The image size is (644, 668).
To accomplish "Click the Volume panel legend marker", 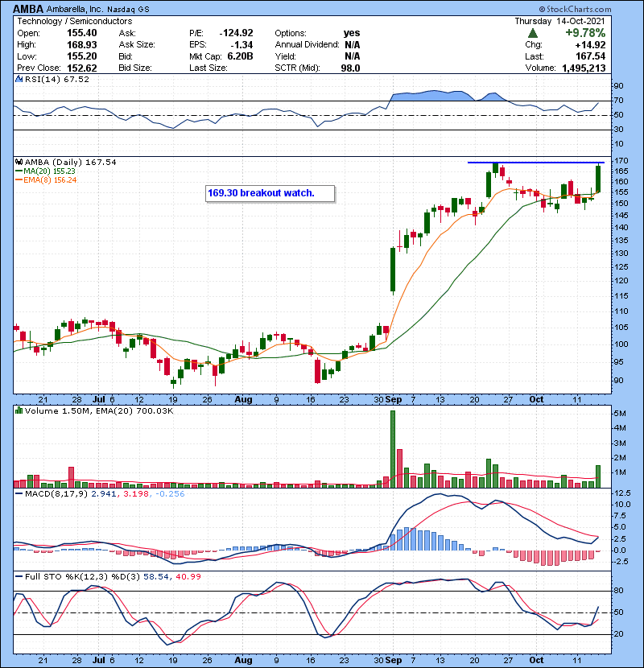I will click(18, 411).
